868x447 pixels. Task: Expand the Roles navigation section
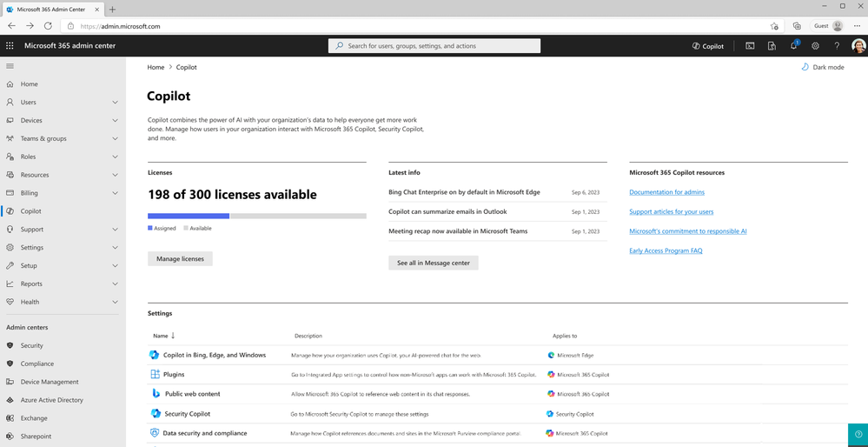pyautogui.click(x=116, y=157)
